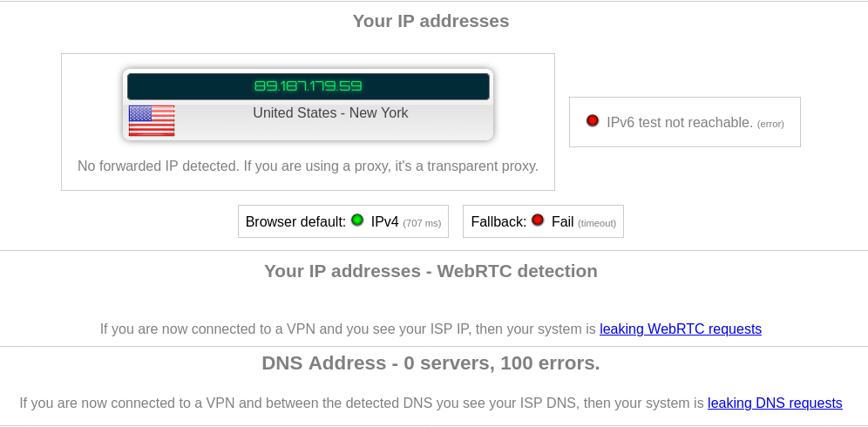This screenshot has height=427, width=868.
Task: Click the green Browser default status dot
Action: 357,220
